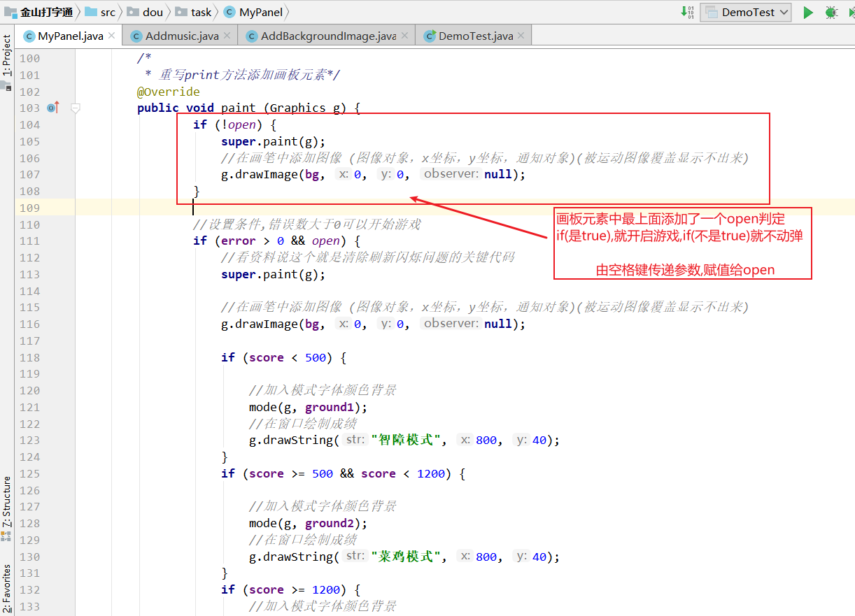The width and height of the screenshot is (855, 616).
Task: Click ground2 in the mode call
Action: tap(330, 523)
